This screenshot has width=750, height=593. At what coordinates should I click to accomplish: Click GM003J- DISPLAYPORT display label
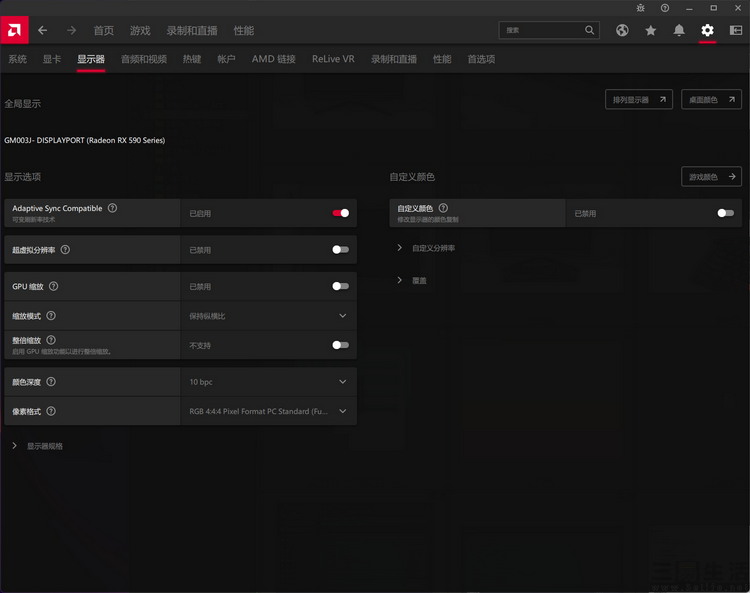click(85, 140)
